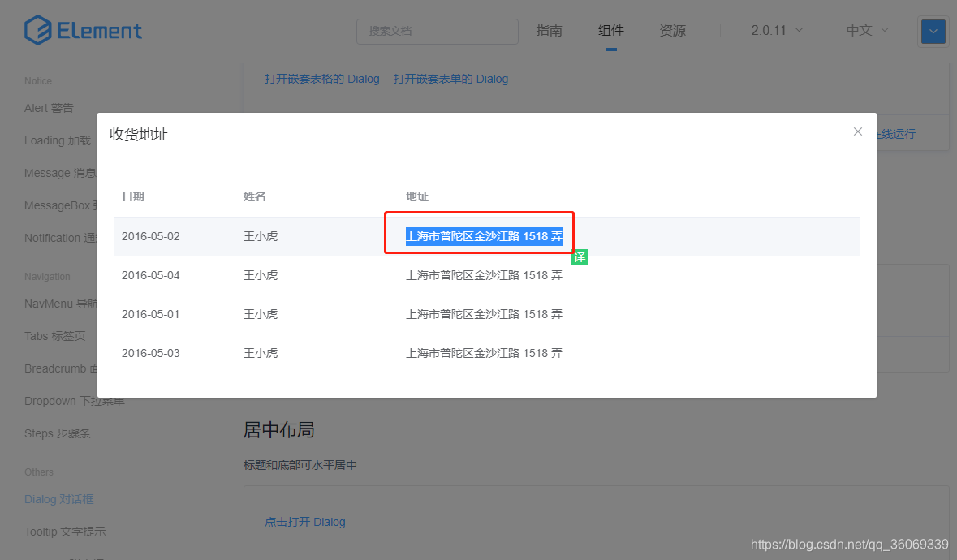Click the green 译 translate icon
The height and width of the screenshot is (560, 957).
coord(580,256)
